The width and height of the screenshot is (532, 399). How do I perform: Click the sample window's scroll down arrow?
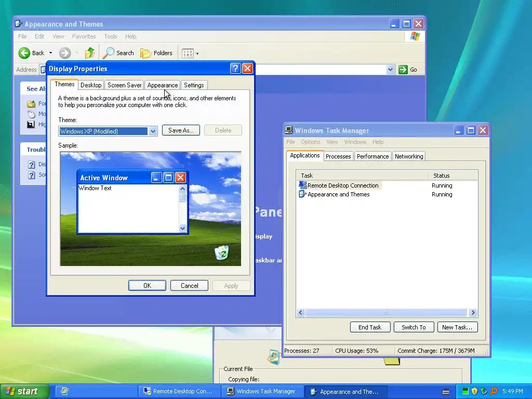pos(182,229)
